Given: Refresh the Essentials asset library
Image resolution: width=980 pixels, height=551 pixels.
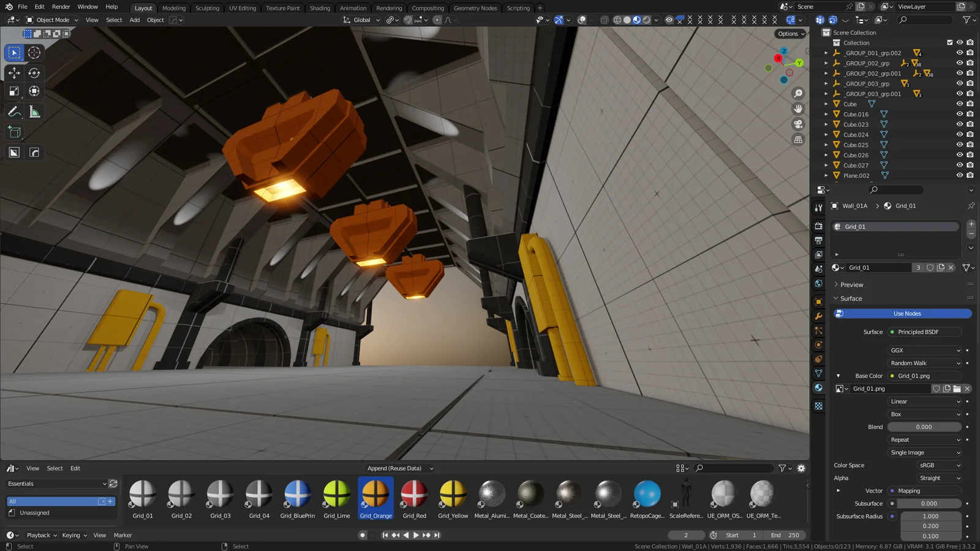Looking at the screenshot, I should pyautogui.click(x=113, y=484).
